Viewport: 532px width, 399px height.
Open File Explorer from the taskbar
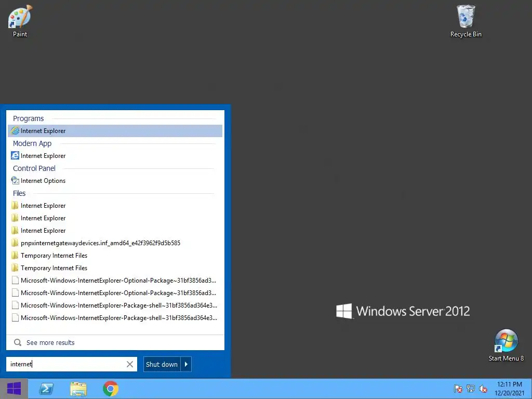[78, 389]
